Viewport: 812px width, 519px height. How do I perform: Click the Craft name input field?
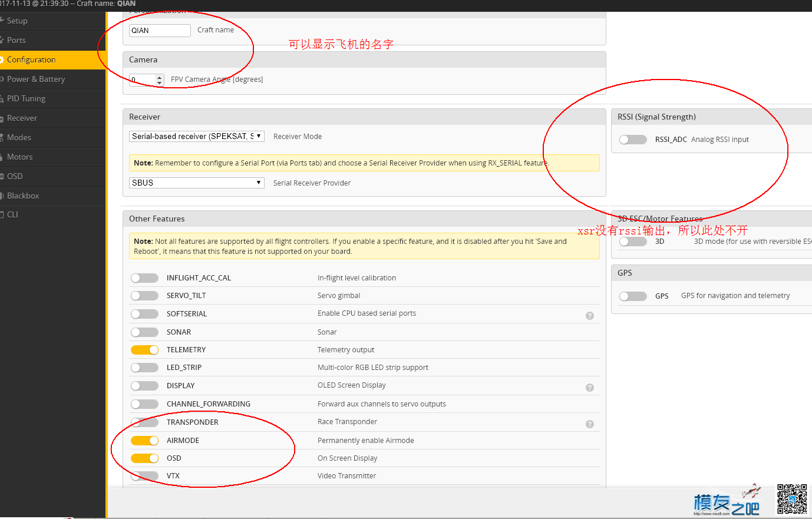160,30
